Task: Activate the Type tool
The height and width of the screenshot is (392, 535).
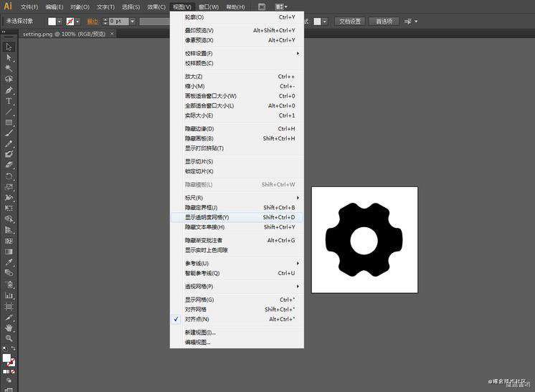Action: point(9,101)
